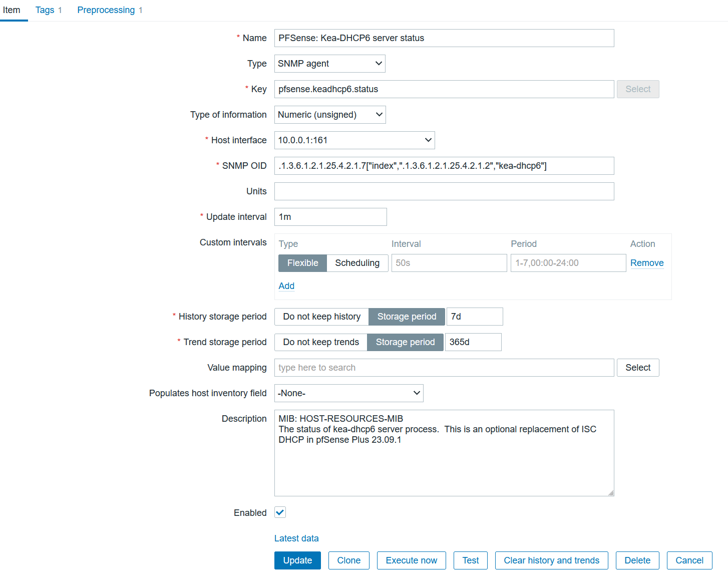Open the Type dropdown showing SNMP agent
The width and height of the screenshot is (728, 578).
[x=329, y=64]
